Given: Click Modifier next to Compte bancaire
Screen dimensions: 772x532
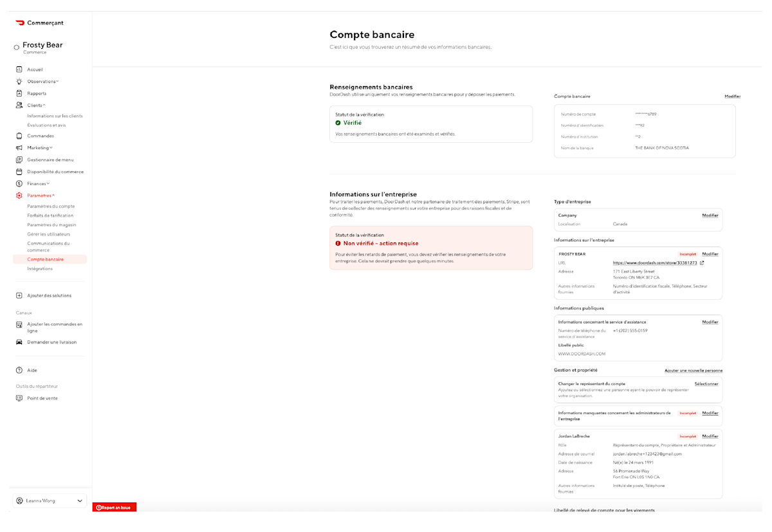Looking at the screenshot, I should tap(733, 96).
